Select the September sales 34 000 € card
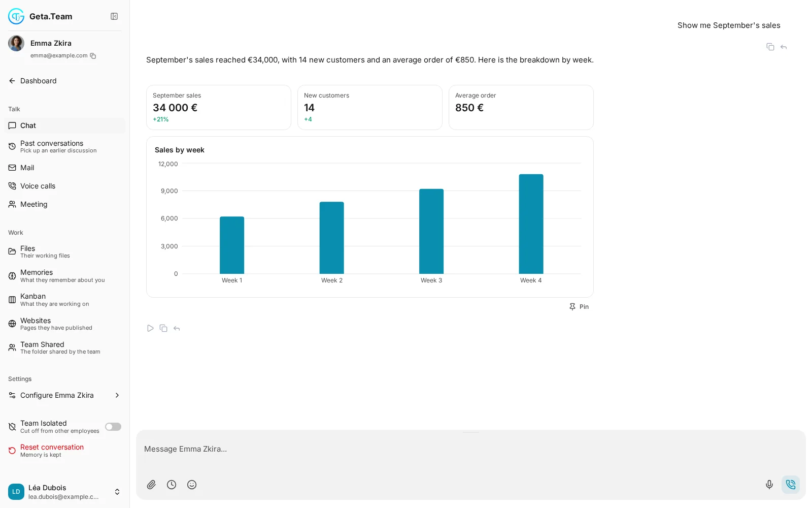The width and height of the screenshot is (812, 508). point(219,107)
